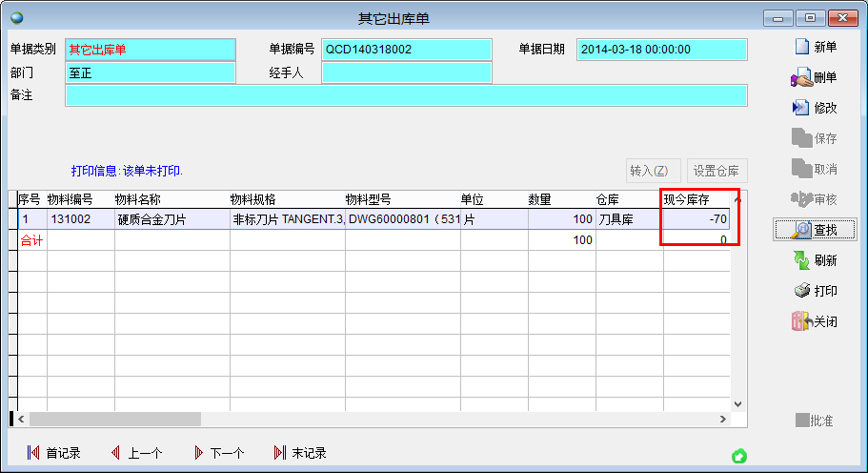Click the 新单 new document icon
This screenshot has width=868, height=473.
[801, 47]
